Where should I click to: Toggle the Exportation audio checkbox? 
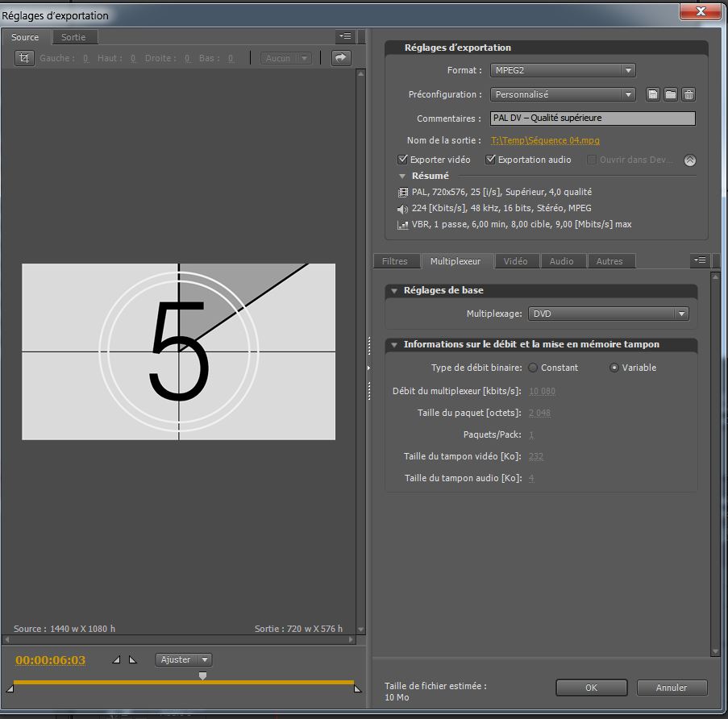tap(490, 160)
